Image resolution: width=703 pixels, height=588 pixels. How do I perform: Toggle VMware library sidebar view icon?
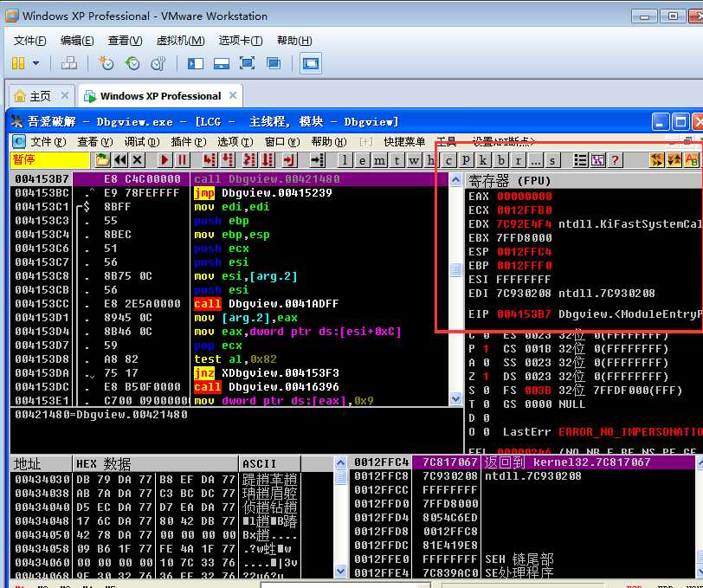click(x=196, y=63)
